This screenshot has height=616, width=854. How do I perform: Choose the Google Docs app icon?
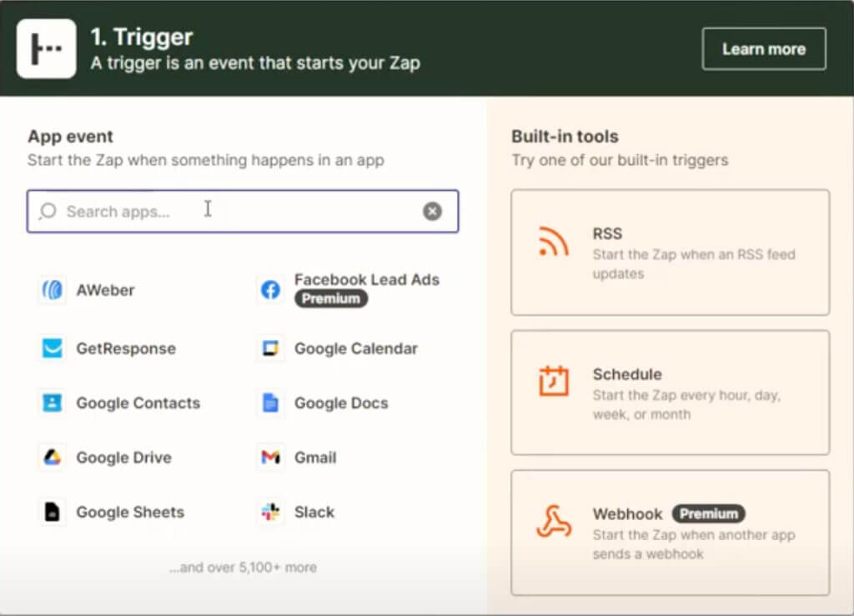click(x=269, y=403)
